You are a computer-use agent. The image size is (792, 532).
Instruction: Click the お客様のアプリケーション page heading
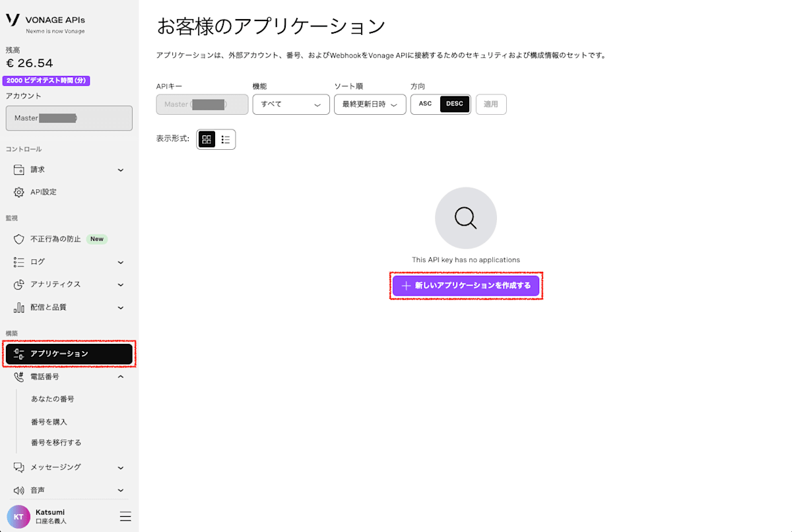tap(271, 26)
